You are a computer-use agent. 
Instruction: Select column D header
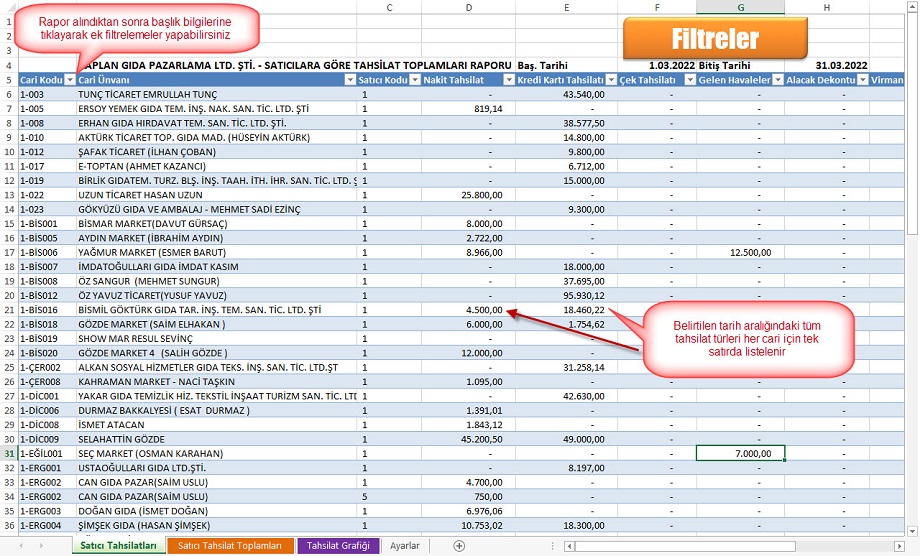(468, 7)
